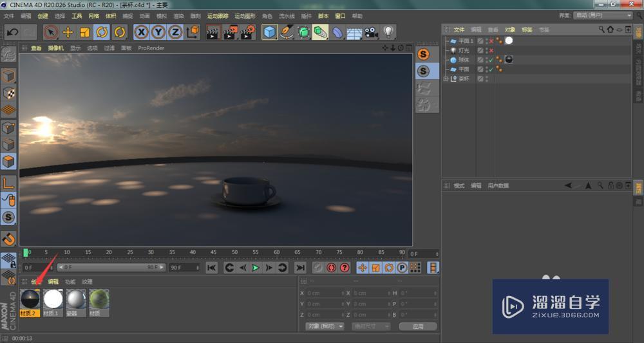Image resolution: width=644 pixels, height=343 pixels.
Task: Open the Render Settings icon
Action: click(247, 32)
